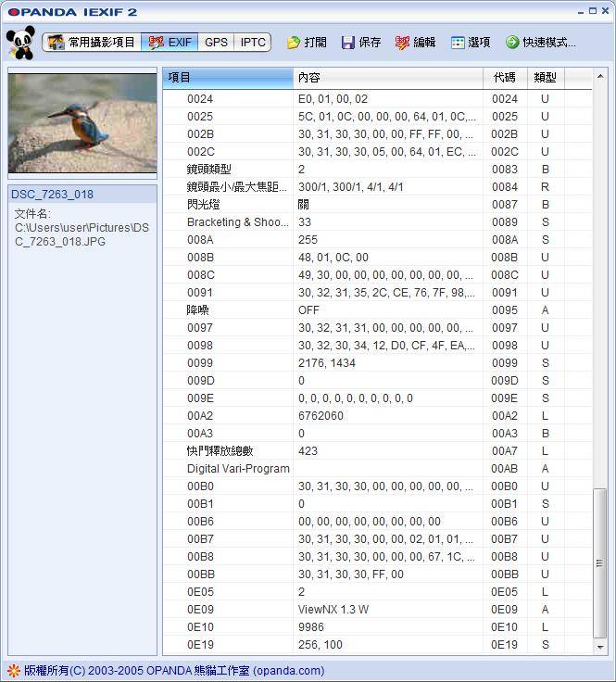Click the 內容 column header
616x682 pixels.
point(388,78)
